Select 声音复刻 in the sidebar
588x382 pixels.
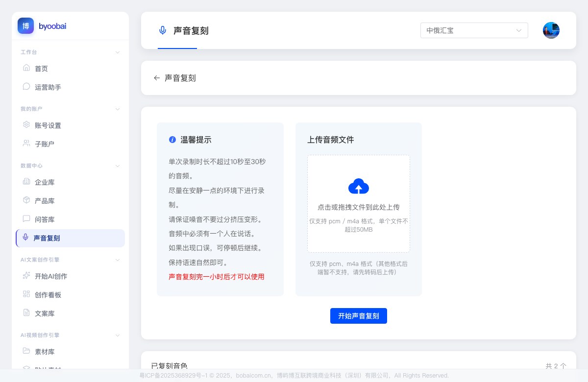click(x=70, y=238)
